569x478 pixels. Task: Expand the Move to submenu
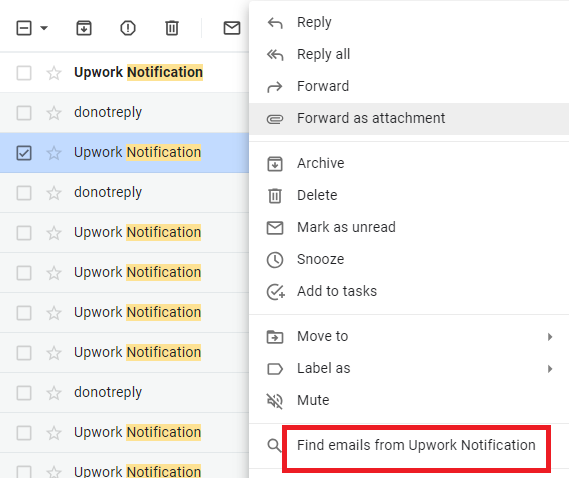(409, 336)
